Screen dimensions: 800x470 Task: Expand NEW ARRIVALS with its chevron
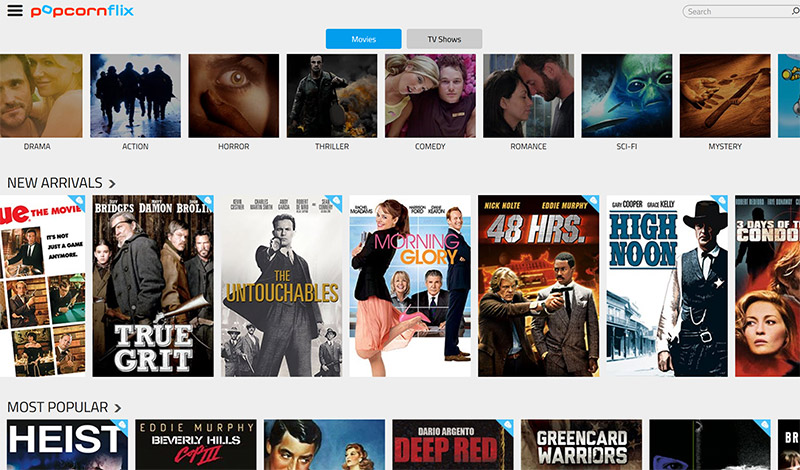point(112,183)
